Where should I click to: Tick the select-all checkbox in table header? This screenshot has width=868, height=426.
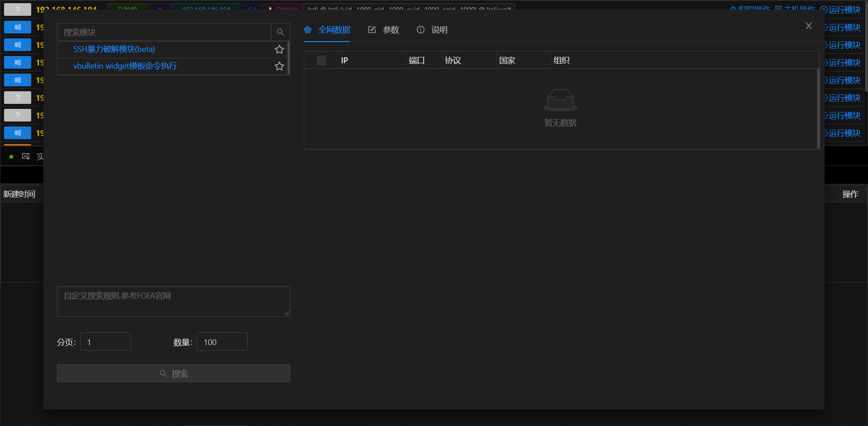click(321, 61)
